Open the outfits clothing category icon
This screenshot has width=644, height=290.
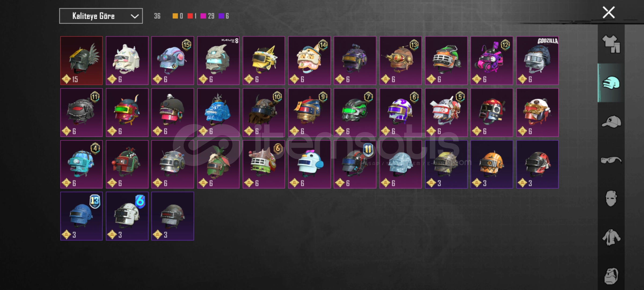tap(611, 44)
